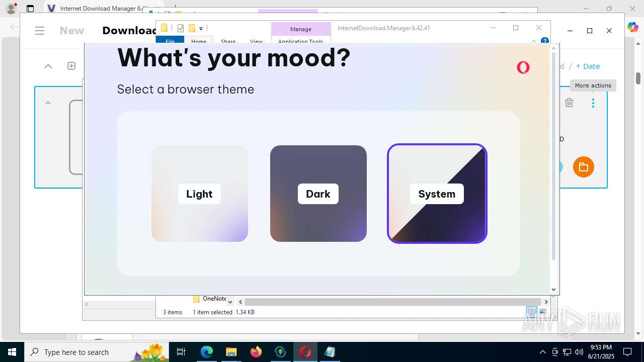The image size is (644, 362).
Task: Expand the Explorer ribbon with the chevron
Action: (x=534, y=41)
